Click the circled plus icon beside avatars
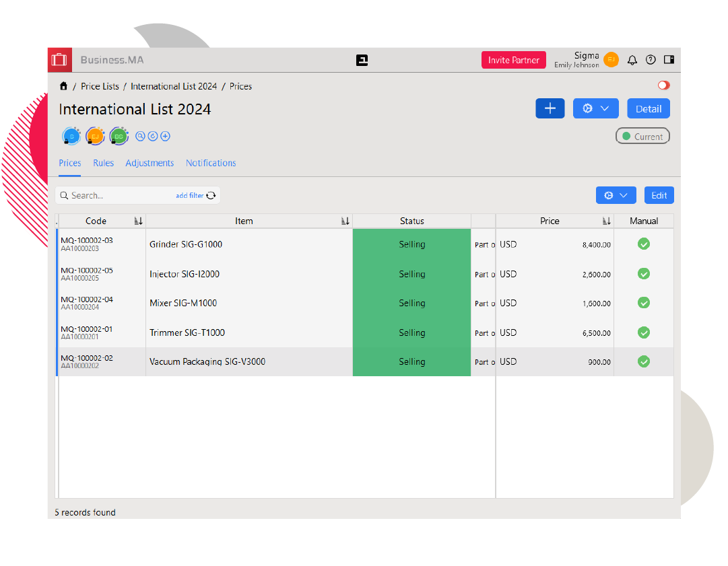Viewport: 728px width, 566px height. (165, 136)
